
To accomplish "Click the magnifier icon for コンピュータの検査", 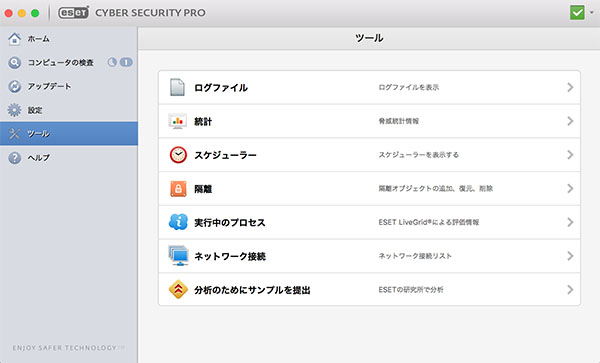I will pos(15,62).
